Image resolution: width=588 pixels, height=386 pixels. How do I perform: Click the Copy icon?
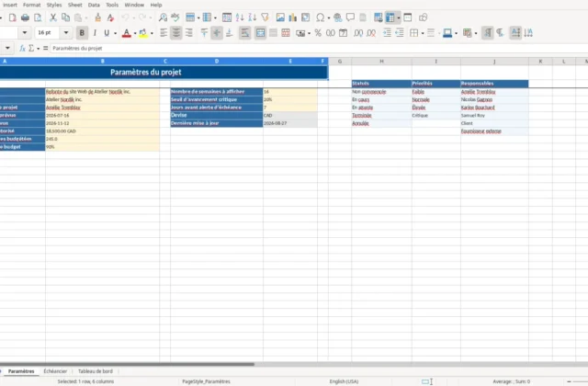pos(65,17)
